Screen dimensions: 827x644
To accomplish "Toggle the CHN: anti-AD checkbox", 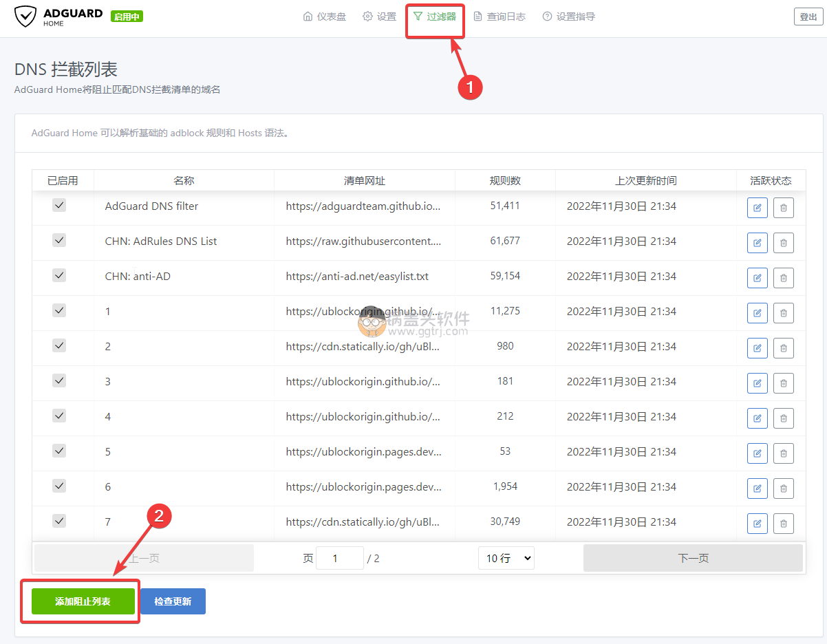I will click(x=59, y=275).
